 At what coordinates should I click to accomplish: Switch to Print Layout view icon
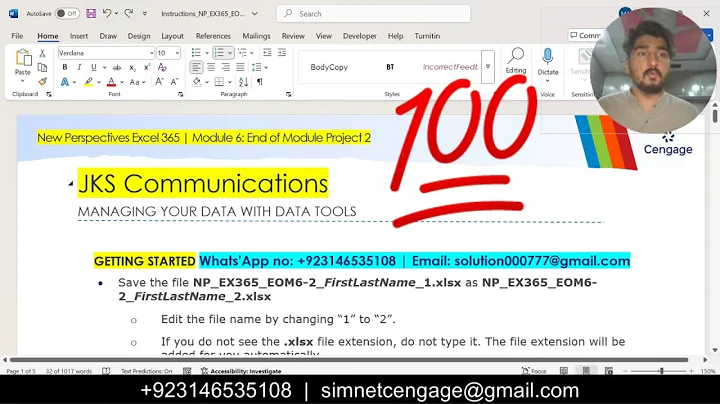(586, 371)
